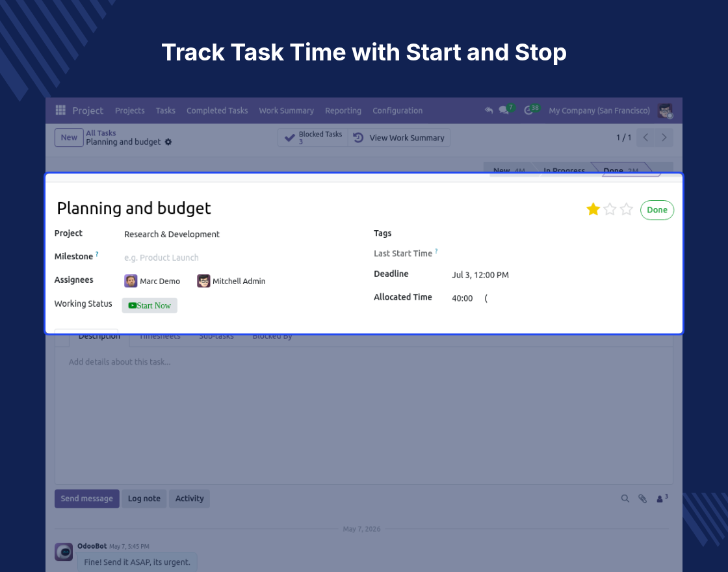Click the OdooBot message Fine! Send it ASAP

click(137, 562)
